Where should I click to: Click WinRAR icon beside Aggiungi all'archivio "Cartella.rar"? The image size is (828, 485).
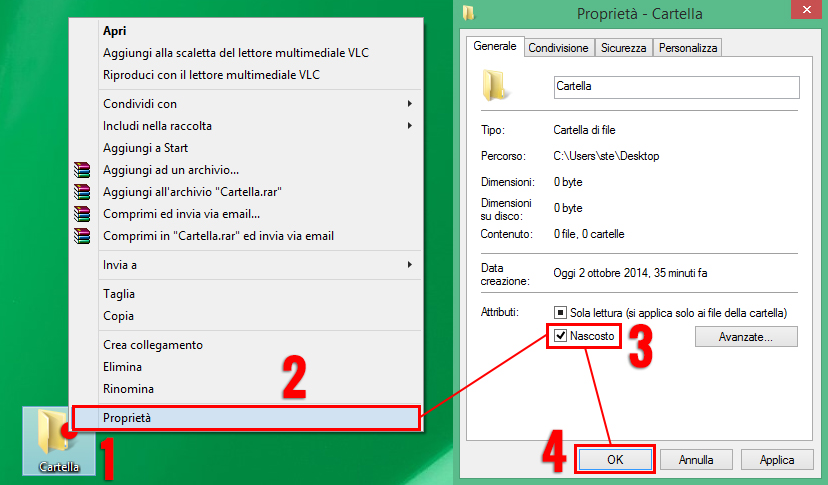pos(82,192)
